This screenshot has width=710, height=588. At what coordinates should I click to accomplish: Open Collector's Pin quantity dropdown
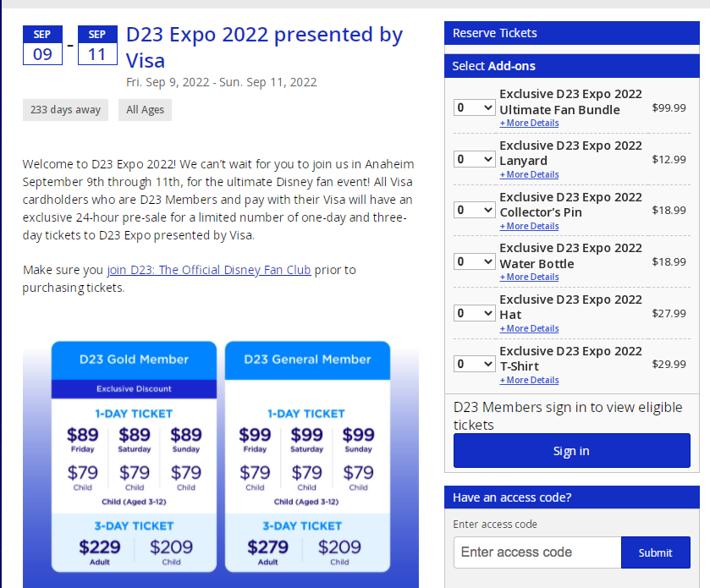pyautogui.click(x=474, y=210)
